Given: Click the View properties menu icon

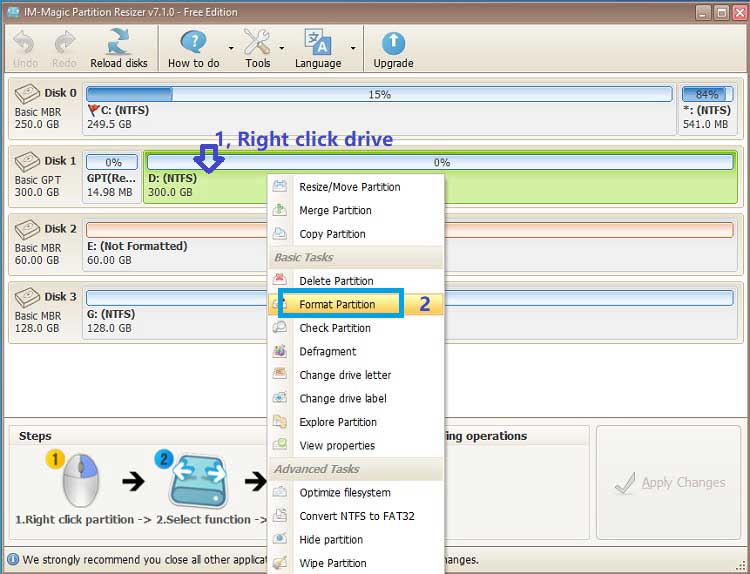Looking at the screenshot, I should pos(280,444).
